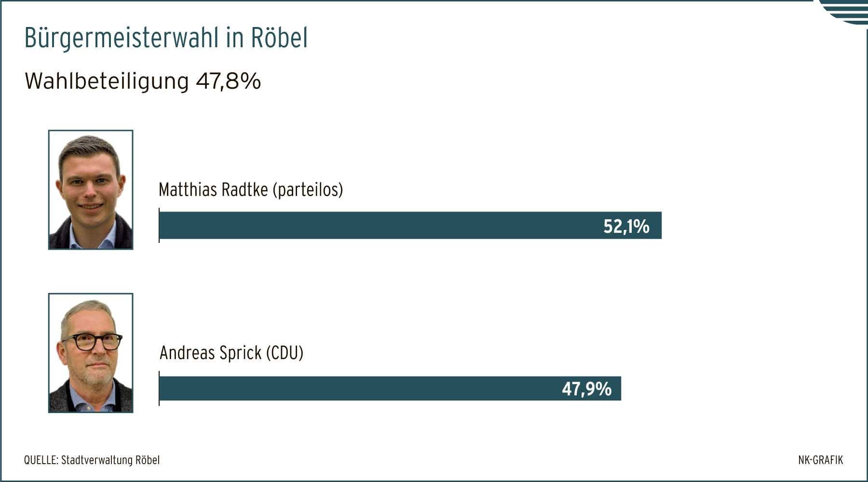This screenshot has width=868, height=482.
Task: Click the striped logo in top-right corner
Action: pyautogui.click(x=843, y=12)
